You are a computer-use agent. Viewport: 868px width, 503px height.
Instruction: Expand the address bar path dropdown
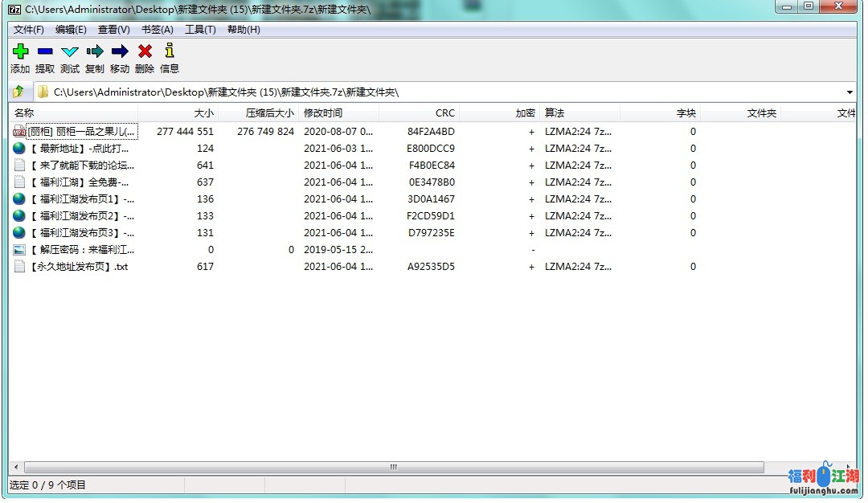(850, 92)
